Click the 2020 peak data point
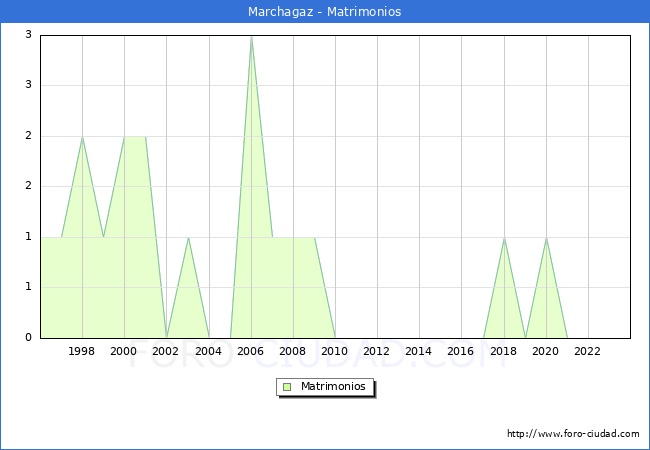 (546, 238)
